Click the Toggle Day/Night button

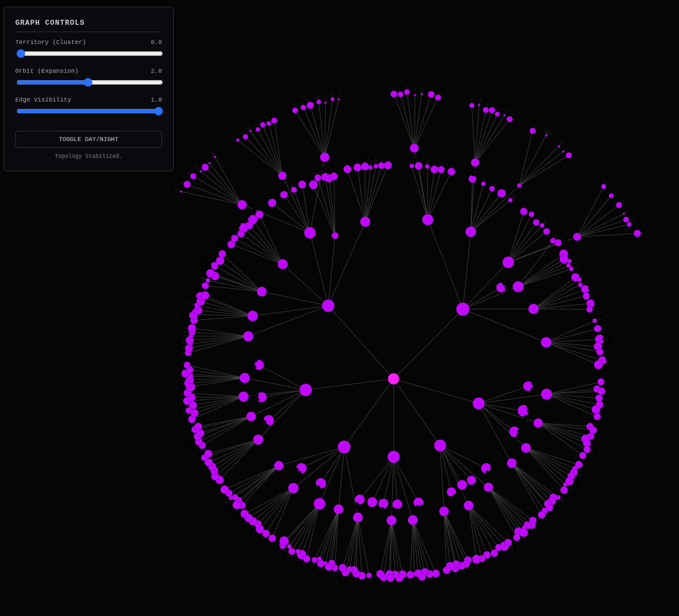(89, 139)
